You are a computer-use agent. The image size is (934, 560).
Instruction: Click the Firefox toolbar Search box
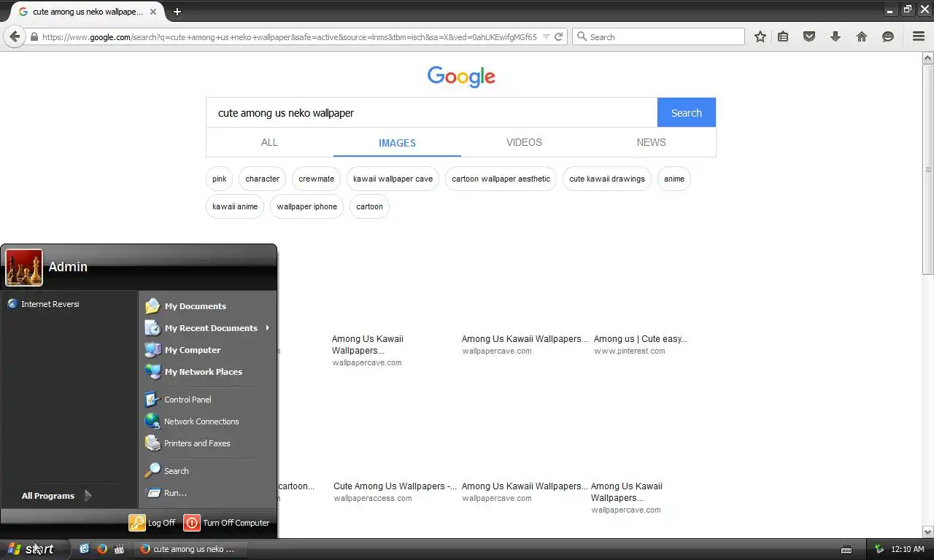658,36
